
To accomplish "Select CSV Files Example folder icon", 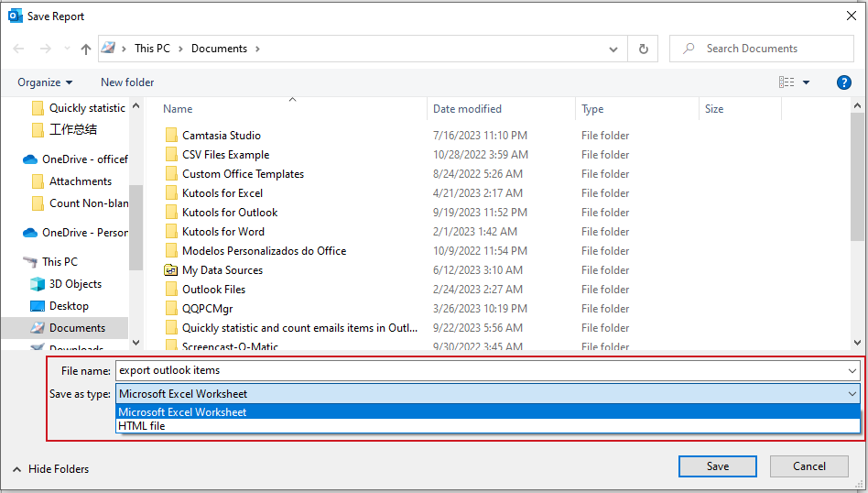I will tap(171, 155).
